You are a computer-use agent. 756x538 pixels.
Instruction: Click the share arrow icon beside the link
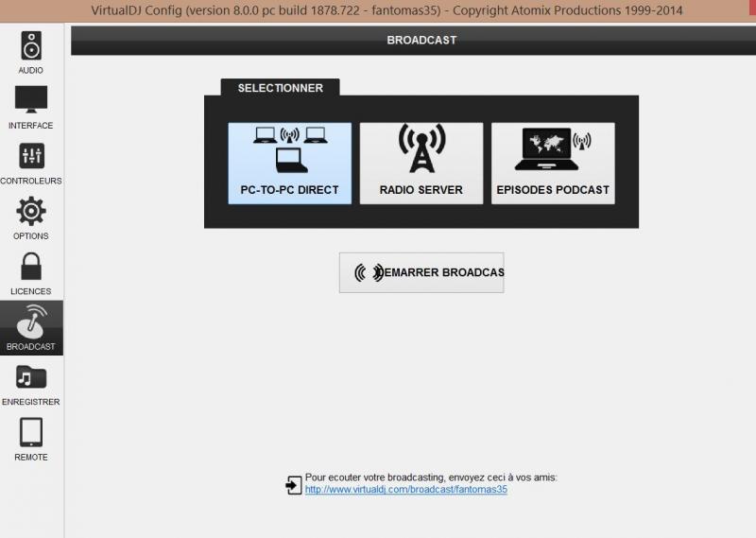point(293,484)
